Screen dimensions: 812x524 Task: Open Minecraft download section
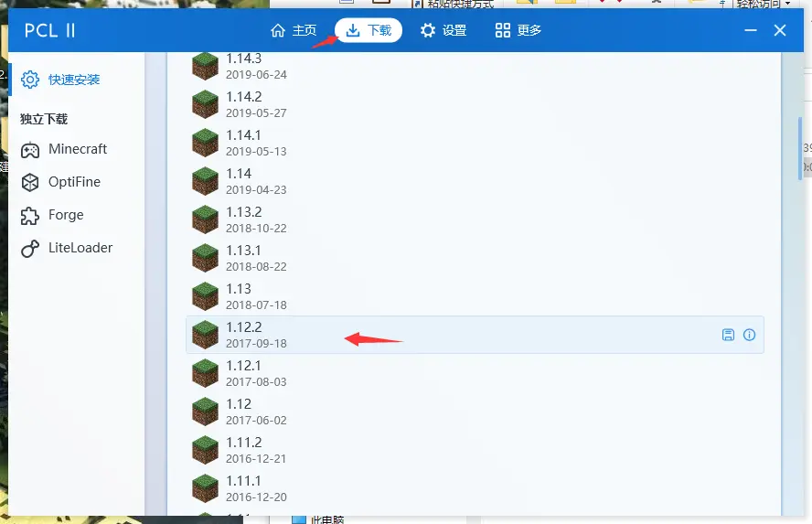pyautogui.click(x=77, y=149)
